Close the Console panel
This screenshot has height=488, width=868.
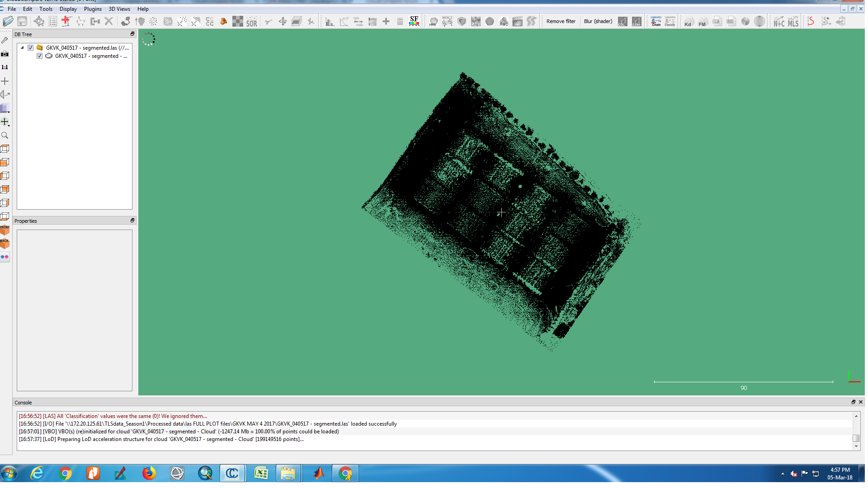tap(861, 402)
